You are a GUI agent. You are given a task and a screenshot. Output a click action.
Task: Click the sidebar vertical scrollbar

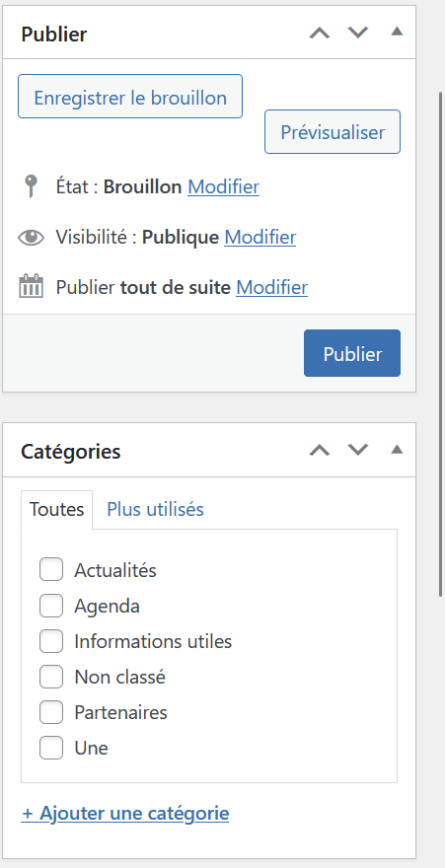[441, 343]
